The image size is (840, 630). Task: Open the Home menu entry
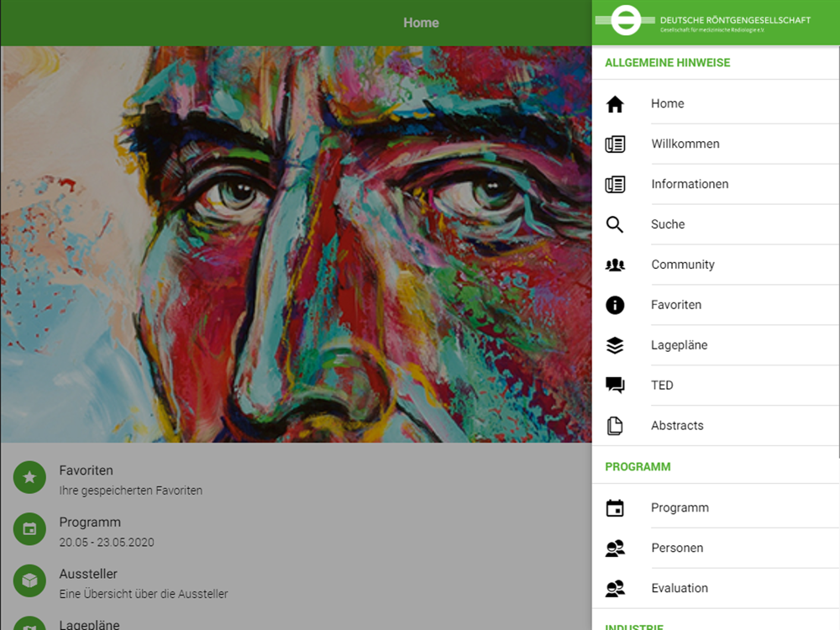[x=716, y=103]
